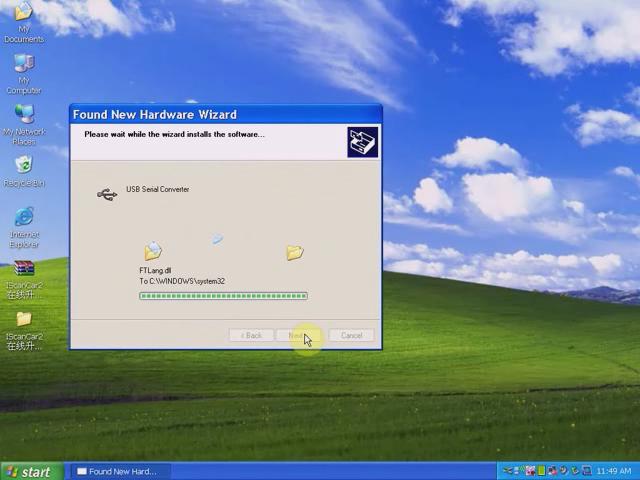Open the Windows Start menu
This screenshot has height=480, width=640.
pos(32,471)
